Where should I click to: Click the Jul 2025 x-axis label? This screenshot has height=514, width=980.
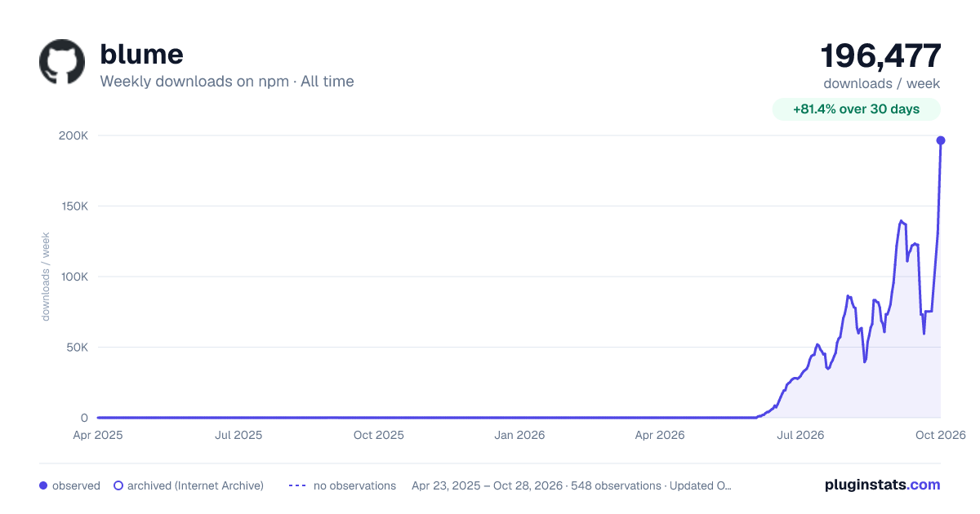point(238,435)
